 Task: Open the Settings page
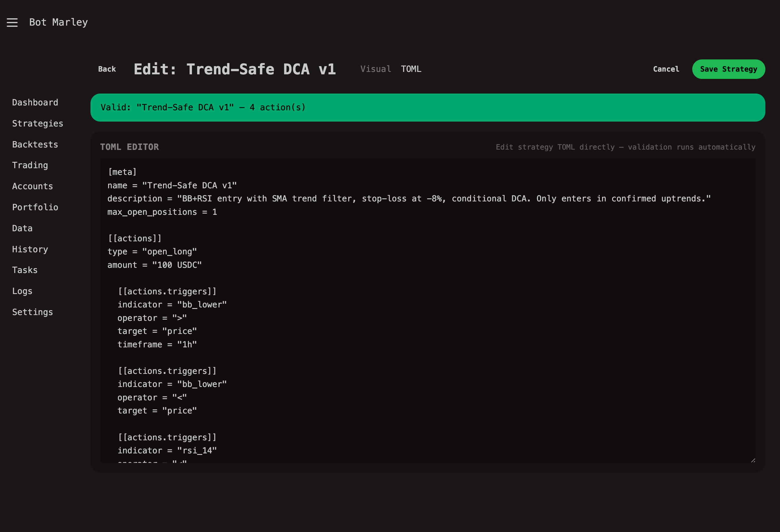coord(32,312)
